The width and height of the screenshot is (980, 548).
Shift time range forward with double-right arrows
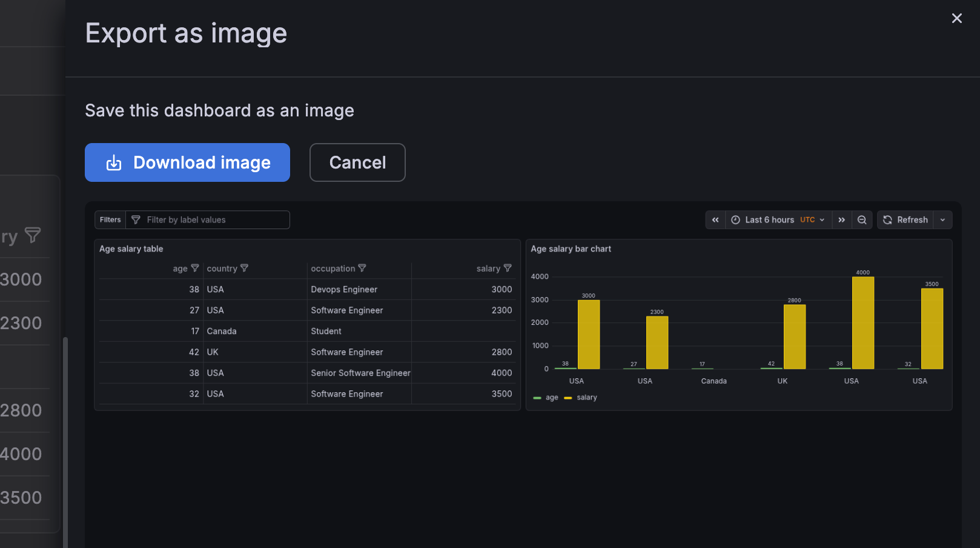tap(842, 219)
